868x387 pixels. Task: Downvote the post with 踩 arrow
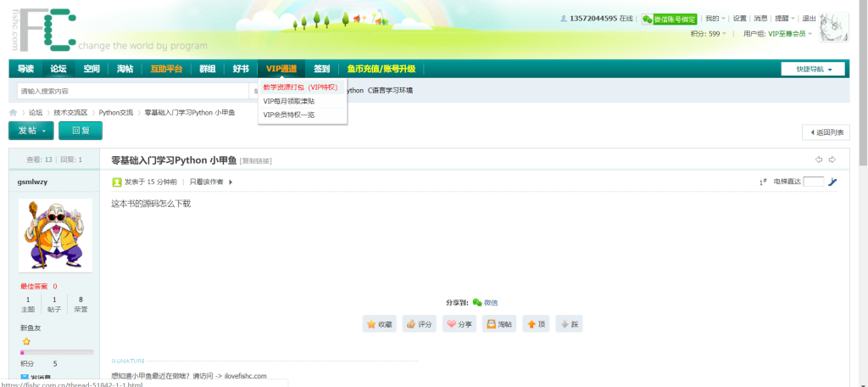pyautogui.click(x=569, y=324)
